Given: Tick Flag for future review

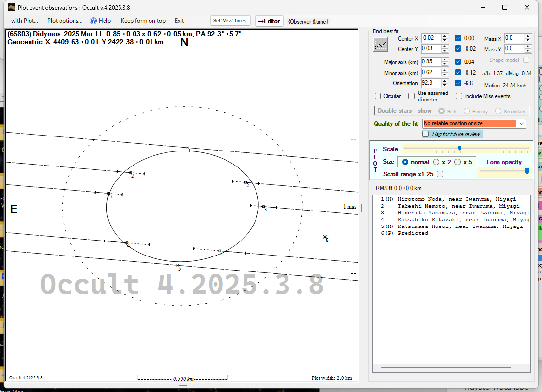Looking at the screenshot, I should (x=426, y=134).
